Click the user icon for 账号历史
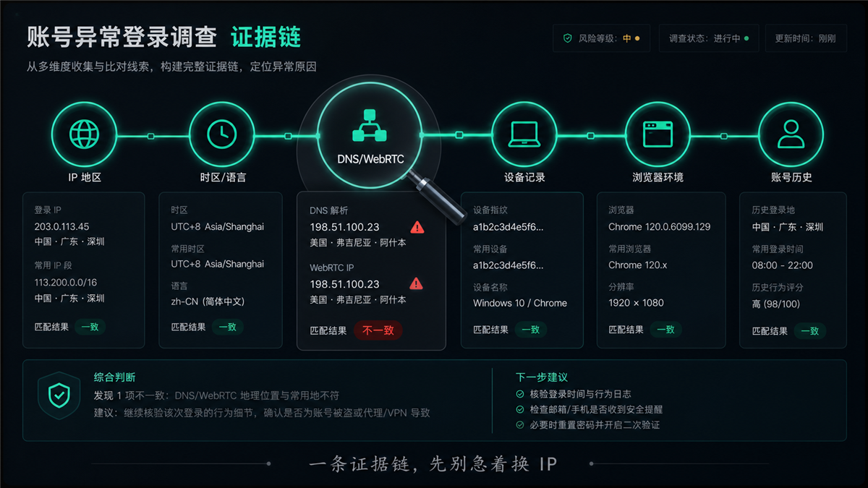 tap(791, 134)
